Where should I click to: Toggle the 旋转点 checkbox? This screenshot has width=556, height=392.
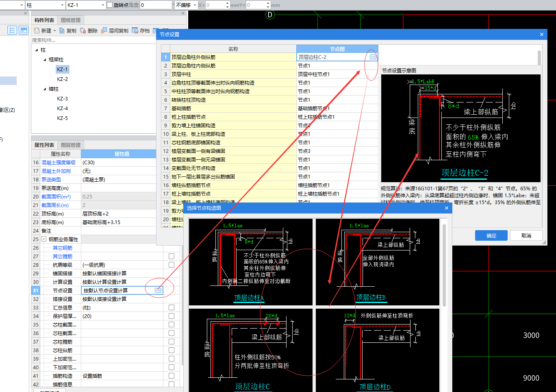coord(110,5)
